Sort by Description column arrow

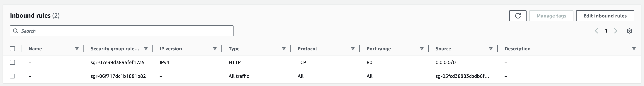[x=634, y=49]
